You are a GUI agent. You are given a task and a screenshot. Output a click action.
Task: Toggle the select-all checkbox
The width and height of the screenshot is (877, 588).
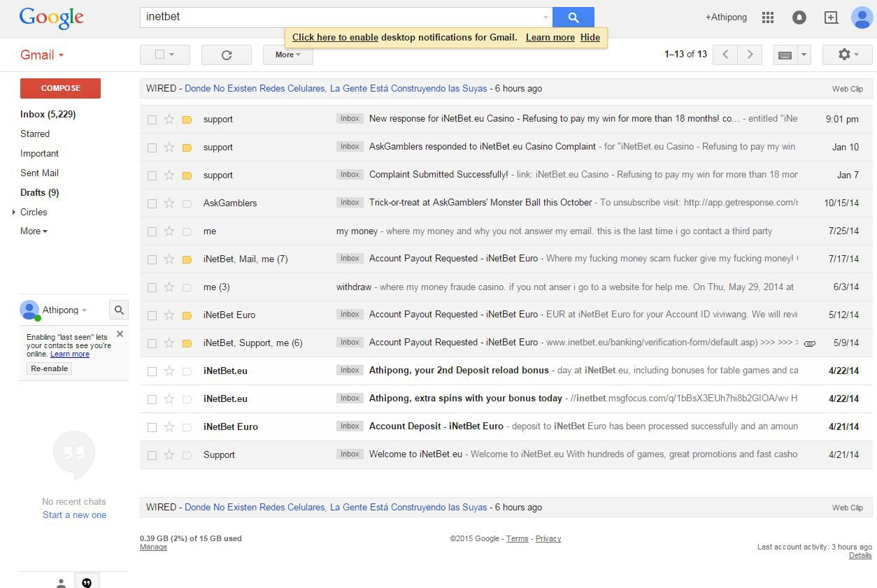pyautogui.click(x=159, y=55)
